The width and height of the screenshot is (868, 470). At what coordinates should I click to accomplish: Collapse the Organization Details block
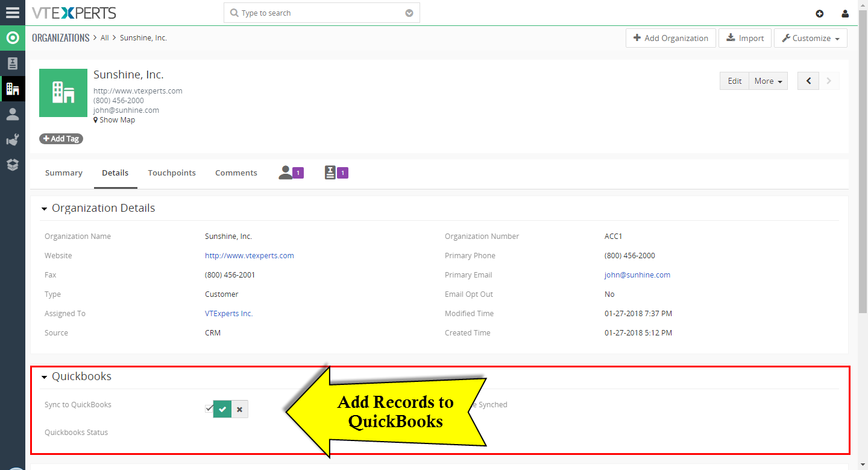point(44,209)
